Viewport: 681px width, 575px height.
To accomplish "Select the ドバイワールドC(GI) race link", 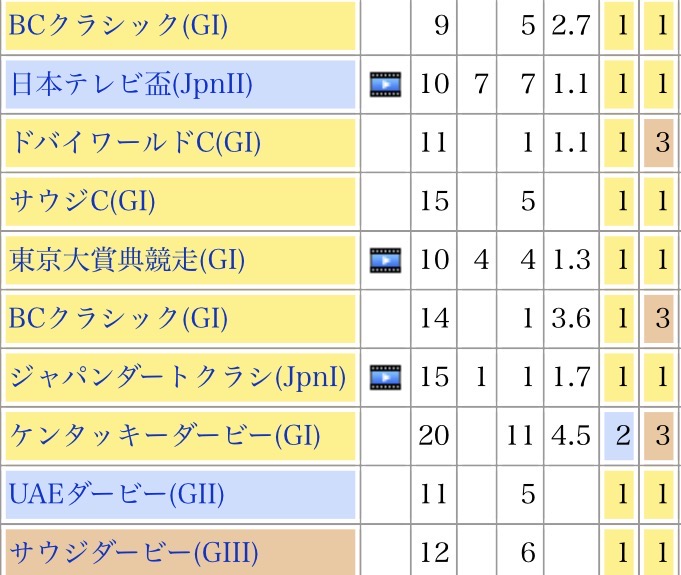I will tap(135, 143).
